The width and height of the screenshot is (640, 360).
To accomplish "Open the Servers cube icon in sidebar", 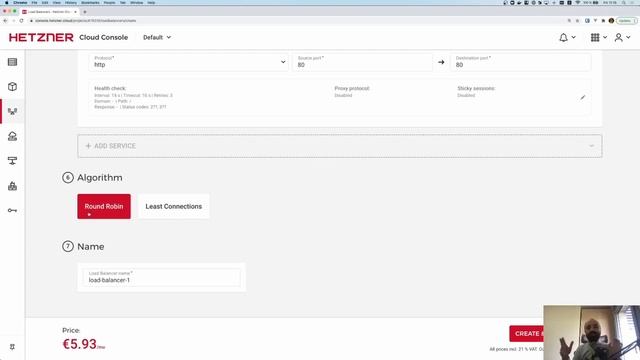I will pyautogui.click(x=12, y=87).
